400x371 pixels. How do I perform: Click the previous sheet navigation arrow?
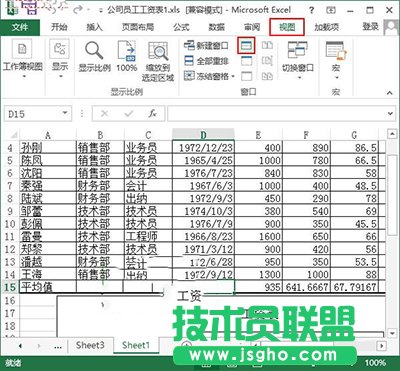20,346
